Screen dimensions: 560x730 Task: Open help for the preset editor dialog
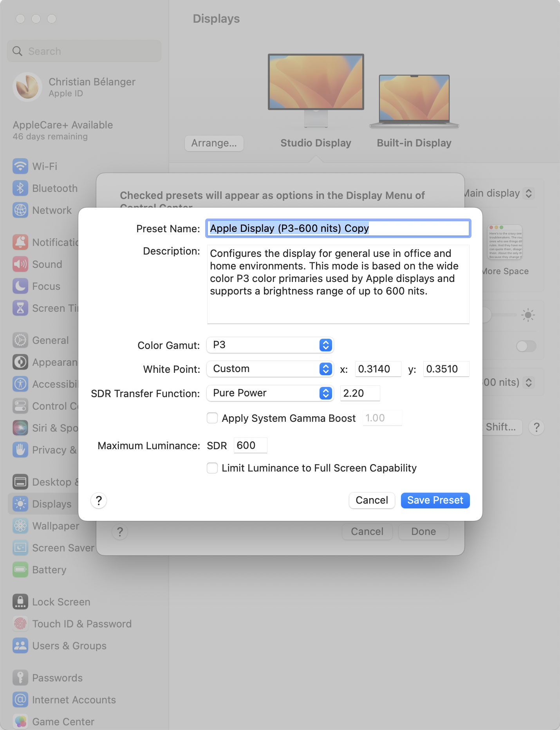tap(99, 501)
